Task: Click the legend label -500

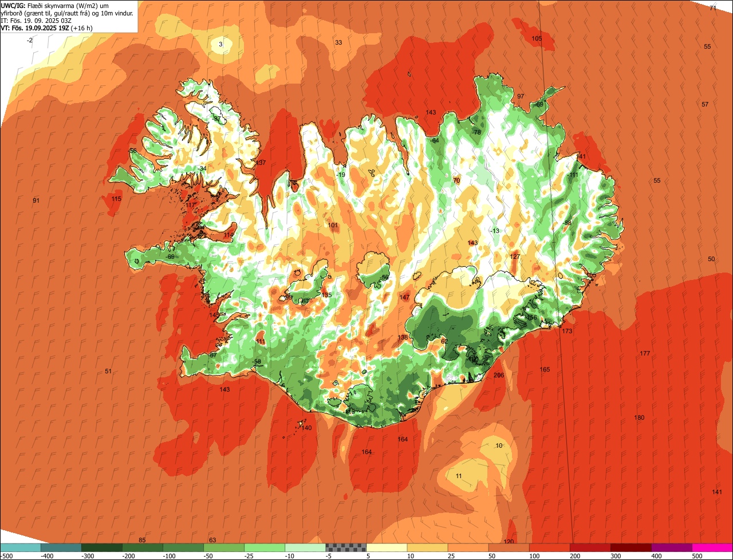Action: pos(7,556)
